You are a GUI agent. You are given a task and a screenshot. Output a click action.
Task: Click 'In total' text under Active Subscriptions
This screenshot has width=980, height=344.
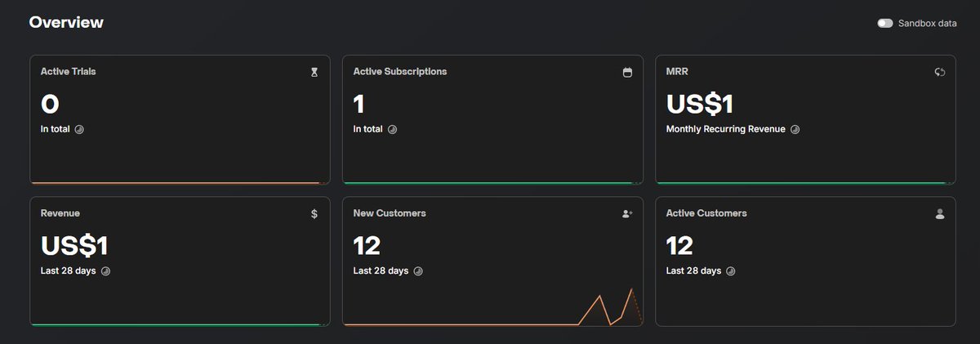click(368, 129)
